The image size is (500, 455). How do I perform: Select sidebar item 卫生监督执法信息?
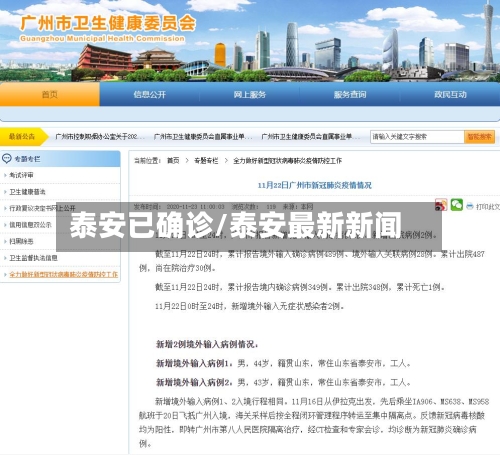coord(33,258)
